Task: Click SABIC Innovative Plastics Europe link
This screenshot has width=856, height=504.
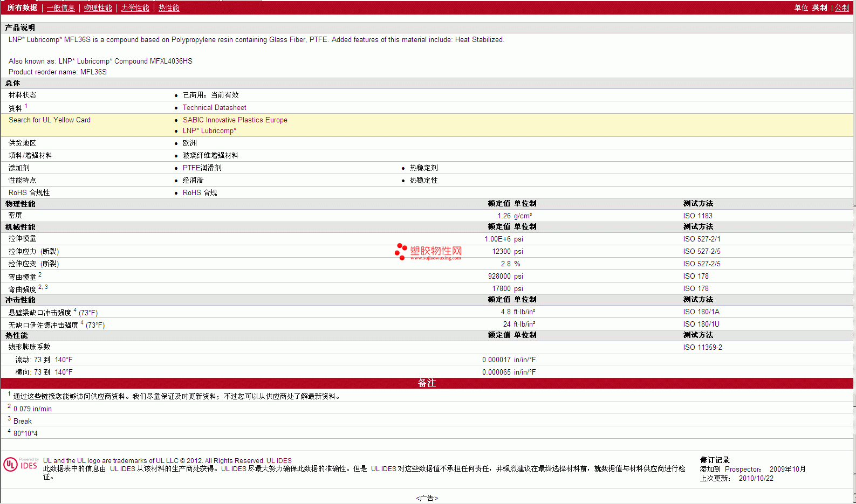Action: tap(235, 120)
